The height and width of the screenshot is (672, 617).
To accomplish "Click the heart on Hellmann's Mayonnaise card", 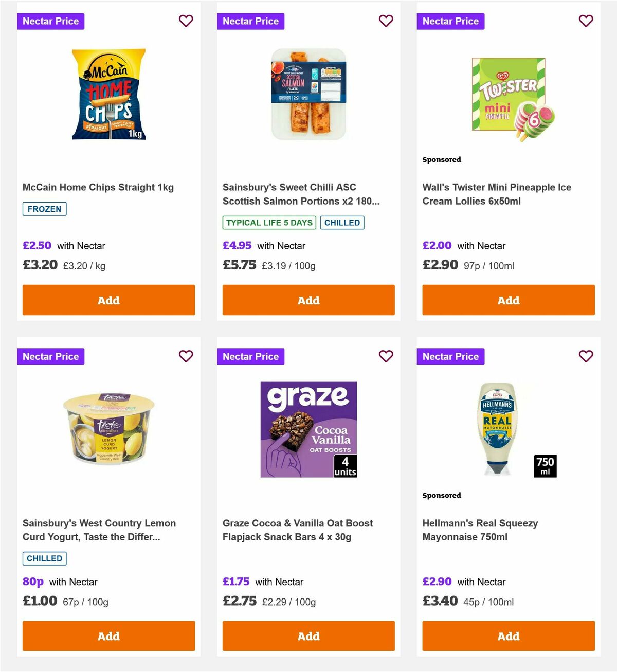I will click(x=586, y=356).
